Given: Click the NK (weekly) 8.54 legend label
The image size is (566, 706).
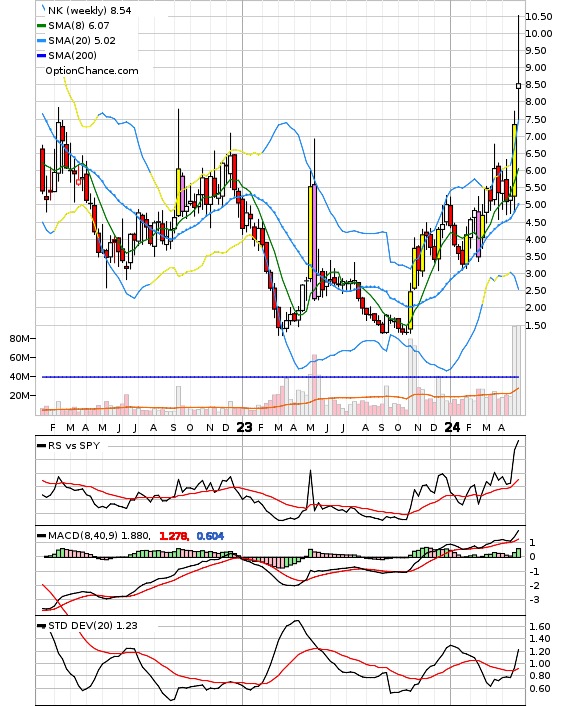Looking at the screenshot, I should click(x=90, y=10).
